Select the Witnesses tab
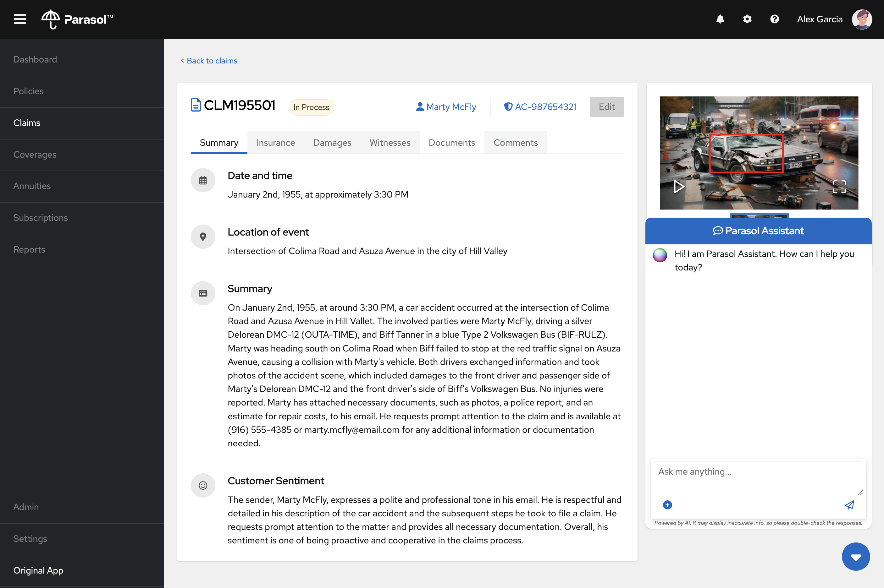This screenshot has width=884, height=588. (x=390, y=143)
